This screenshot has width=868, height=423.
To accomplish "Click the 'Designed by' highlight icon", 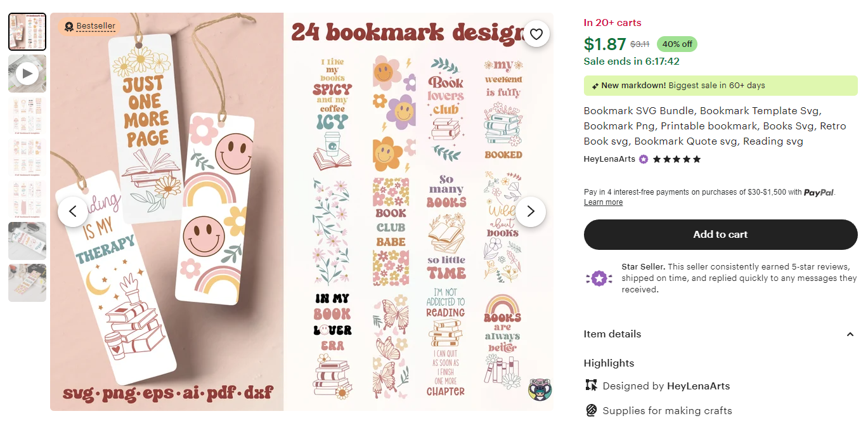I will (x=591, y=385).
